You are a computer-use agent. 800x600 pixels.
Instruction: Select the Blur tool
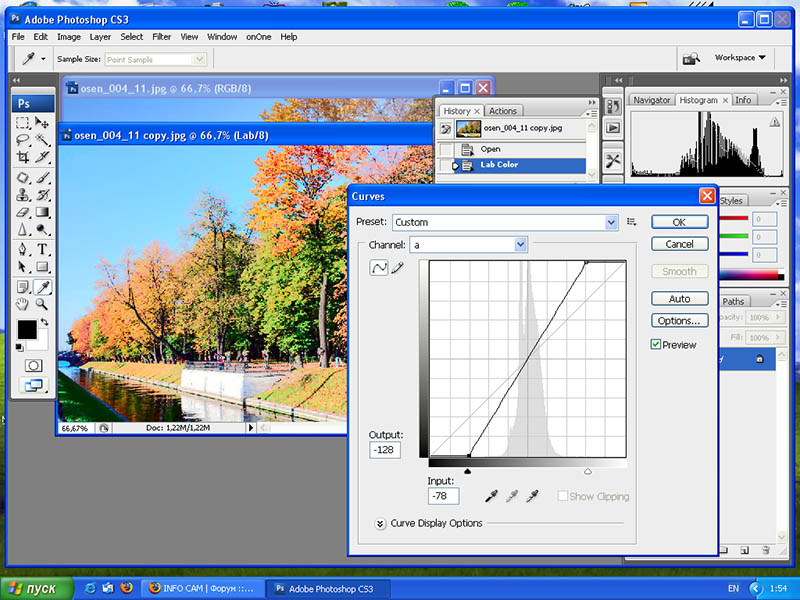point(22,230)
